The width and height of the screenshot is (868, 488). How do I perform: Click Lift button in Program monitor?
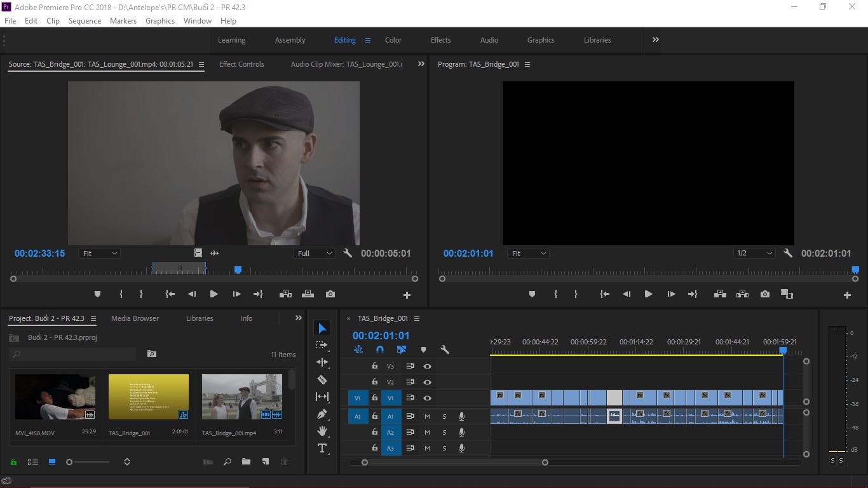click(720, 294)
